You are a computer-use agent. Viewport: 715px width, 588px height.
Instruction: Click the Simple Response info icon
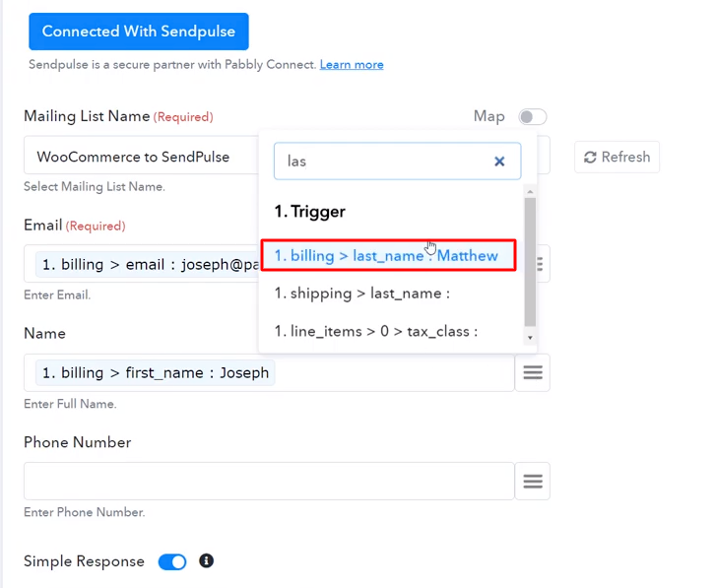206,560
